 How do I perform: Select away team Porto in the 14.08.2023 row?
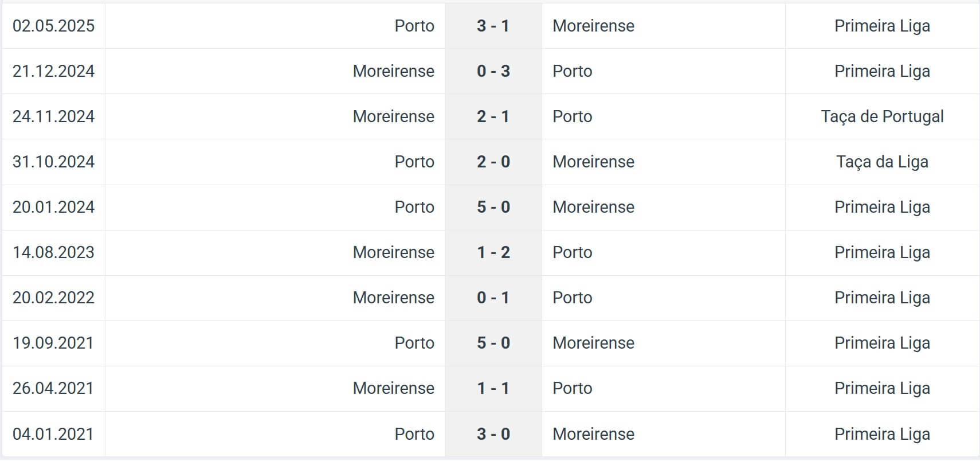pyautogui.click(x=572, y=252)
